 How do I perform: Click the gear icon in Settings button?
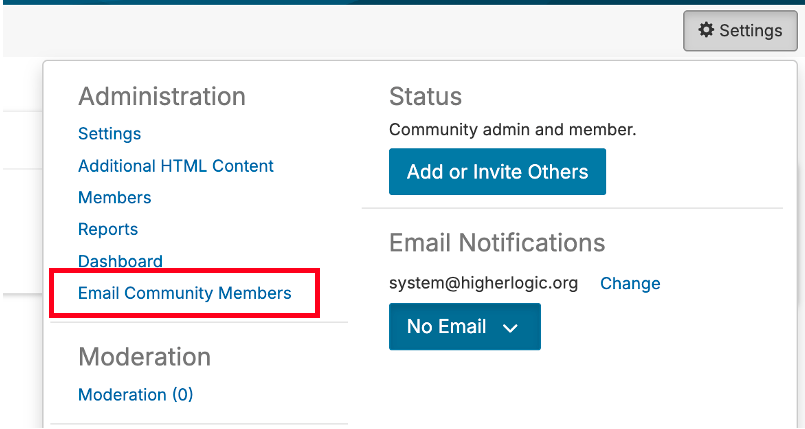point(706,30)
